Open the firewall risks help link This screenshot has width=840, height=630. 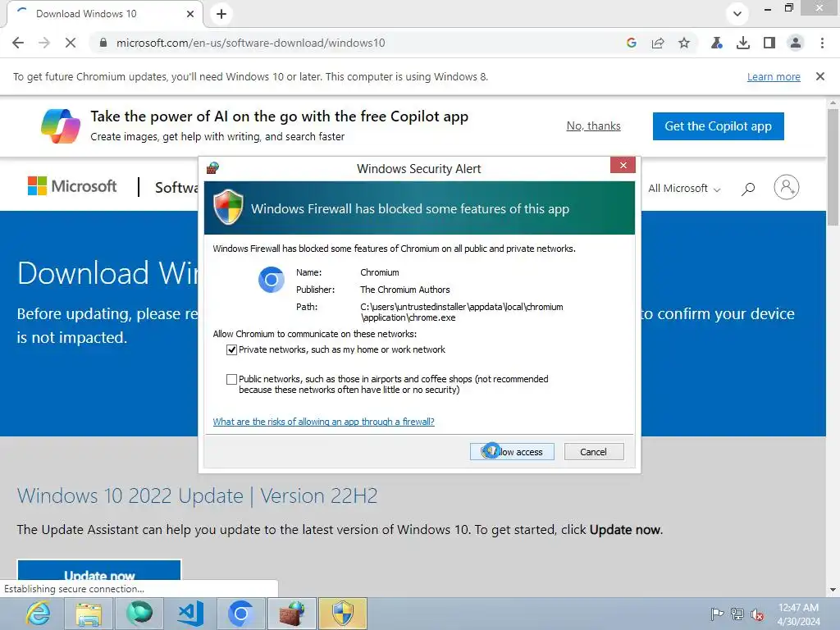click(323, 422)
